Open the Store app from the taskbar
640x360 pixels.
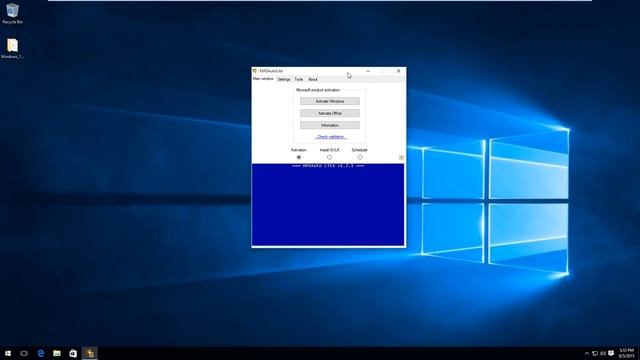73,353
